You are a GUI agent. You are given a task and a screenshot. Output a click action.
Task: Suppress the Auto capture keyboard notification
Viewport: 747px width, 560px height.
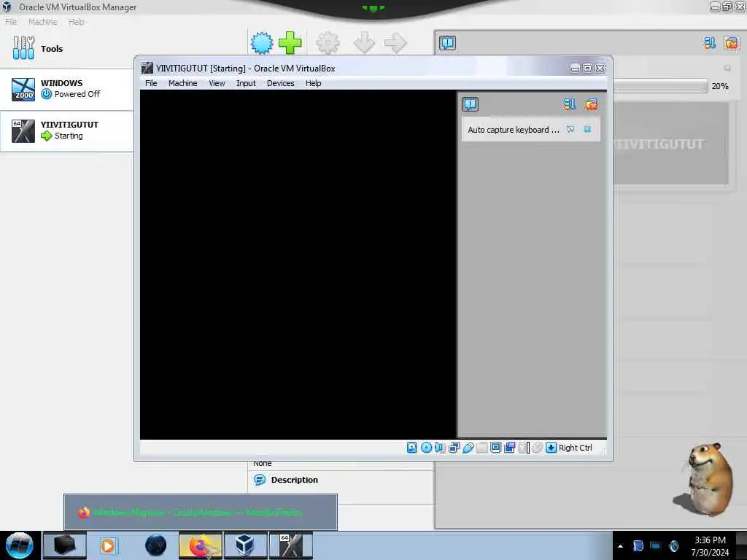(570, 129)
